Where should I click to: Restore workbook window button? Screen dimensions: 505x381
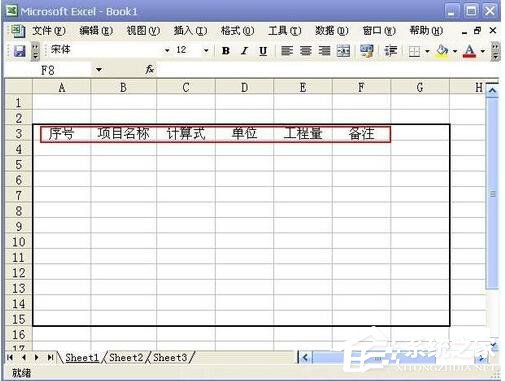click(x=477, y=31)
